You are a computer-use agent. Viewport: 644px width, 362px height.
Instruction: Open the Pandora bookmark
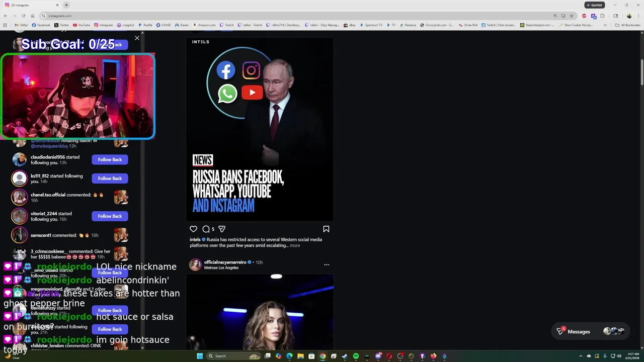(x=408, y=25)
